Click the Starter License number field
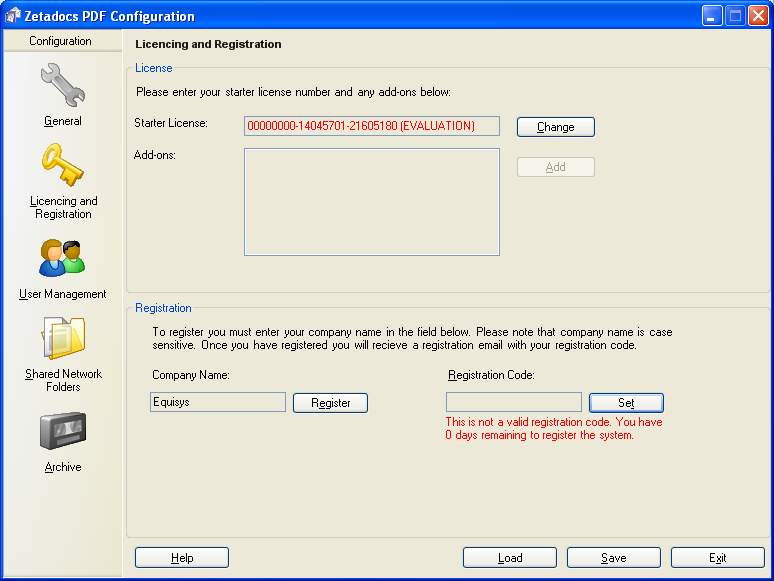This screenshot has width=774, height=581. pos(371,126)
